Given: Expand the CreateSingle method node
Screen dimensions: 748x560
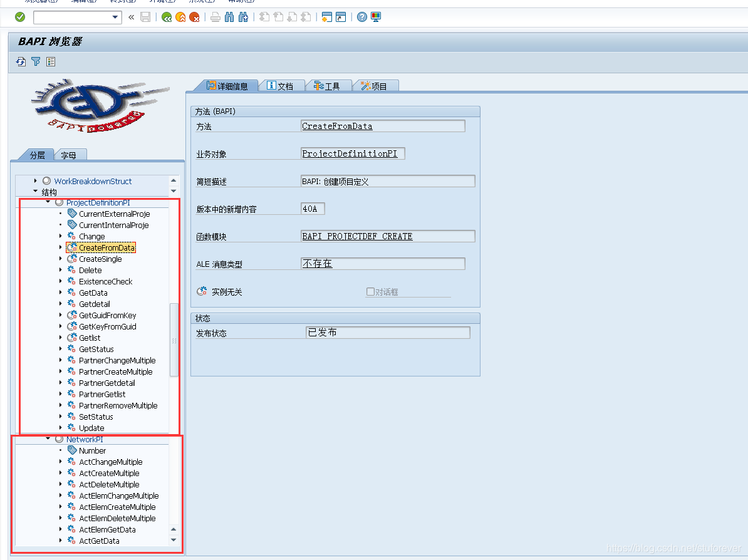Looking at the screenshot, I should [x=60, y=259].
